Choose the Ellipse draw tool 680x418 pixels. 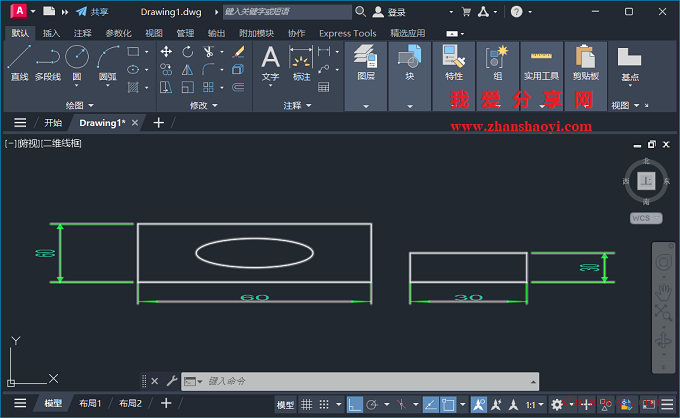point(133,69)
